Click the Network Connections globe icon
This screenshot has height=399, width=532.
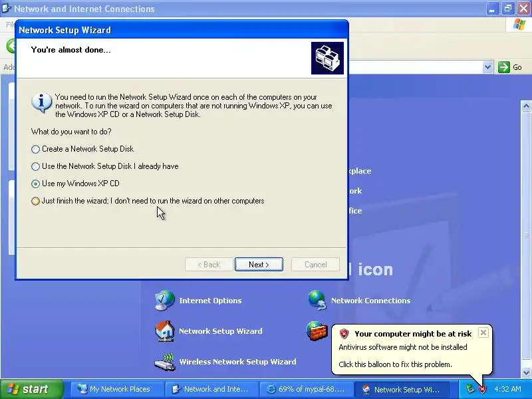317,301
